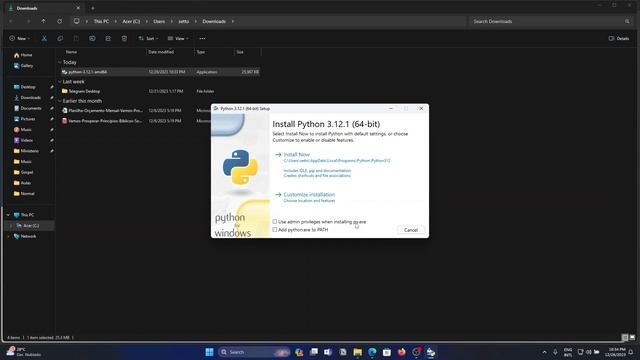The height and width of the screenshot is (360, 640).
Task: Click the Delete trash icon in Explorer toolbar
Action: pyautogui.click(x=124, y=38)
